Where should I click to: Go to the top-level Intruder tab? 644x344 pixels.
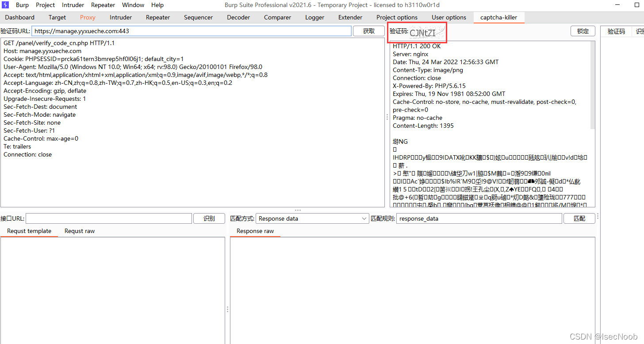(x=121, y=17)
